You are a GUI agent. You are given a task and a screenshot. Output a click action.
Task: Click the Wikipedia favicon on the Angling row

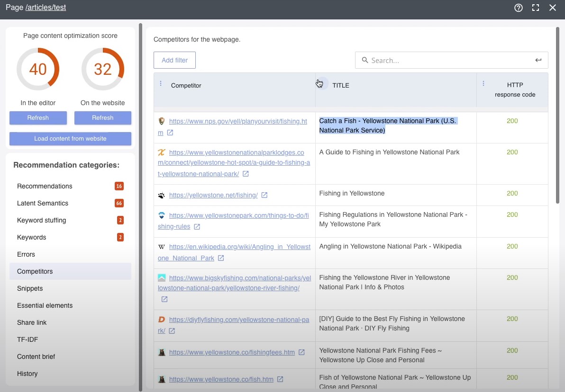(x=161, y=246)
